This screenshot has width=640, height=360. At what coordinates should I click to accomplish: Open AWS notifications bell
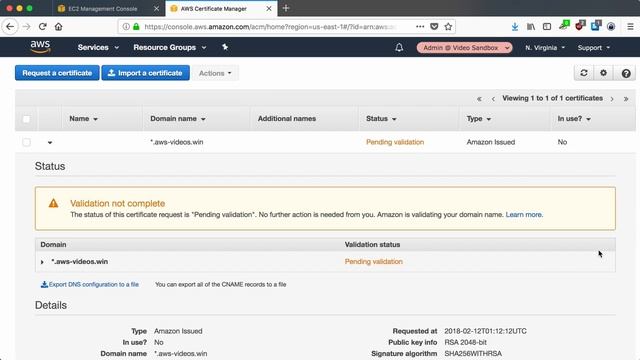tap(399, 47)
